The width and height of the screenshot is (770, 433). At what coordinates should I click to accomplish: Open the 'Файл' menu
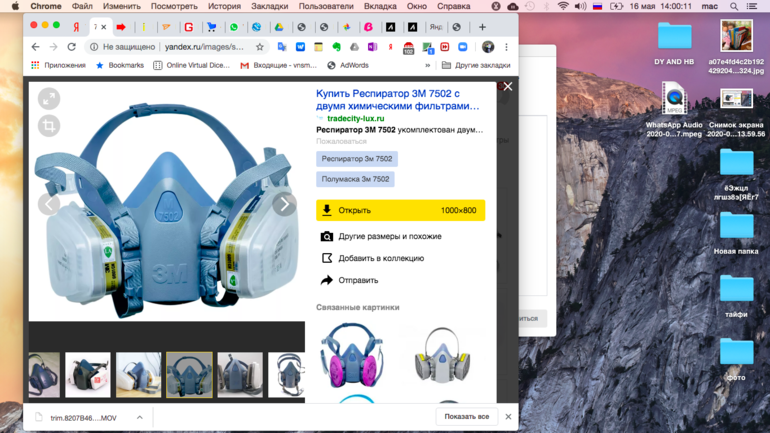[x=82, y=6]
